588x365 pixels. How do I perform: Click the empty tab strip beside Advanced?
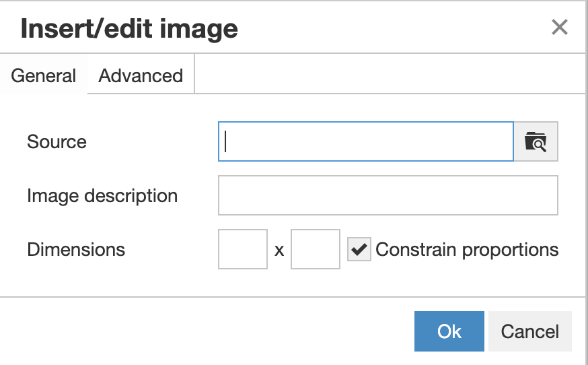[390, 74]
